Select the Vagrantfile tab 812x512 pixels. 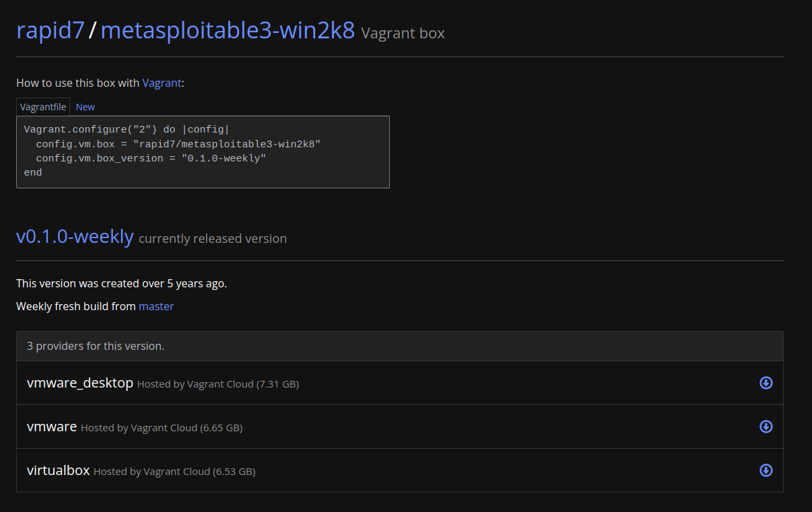[x=42, y=106]
